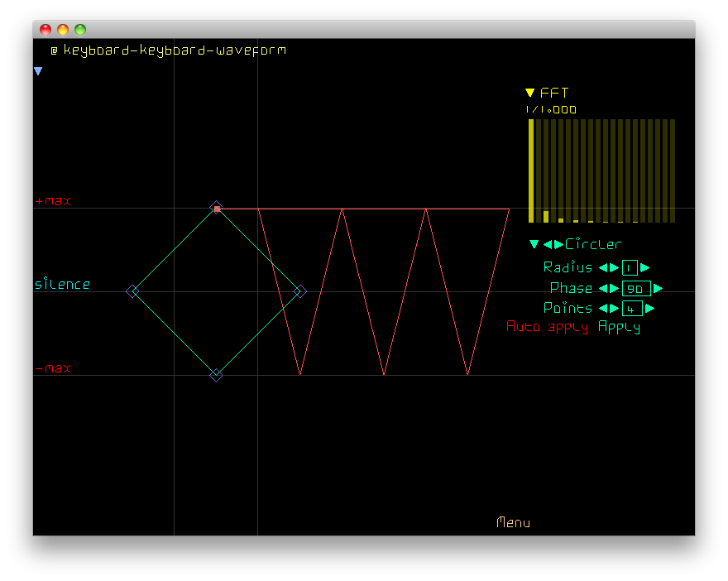Select previous shape using arrow left of Circler
The width and height of the screenshot is (728, 581).
coord(548,244)
